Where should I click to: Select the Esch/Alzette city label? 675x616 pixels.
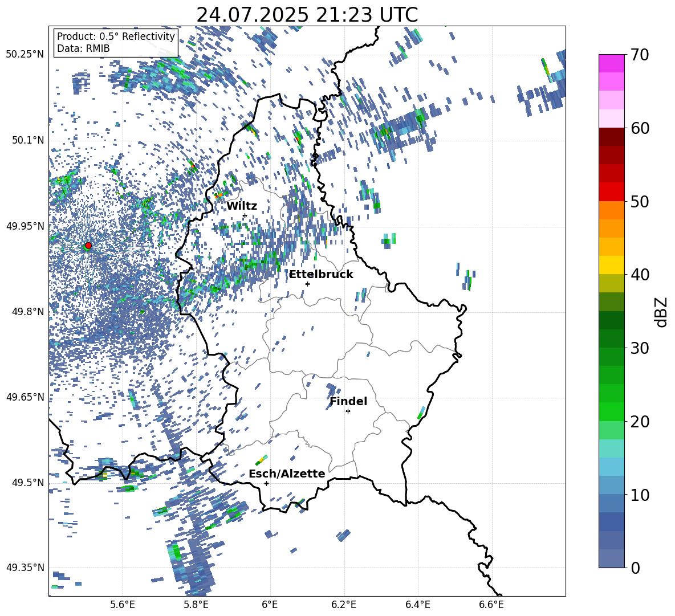[287, 474]
